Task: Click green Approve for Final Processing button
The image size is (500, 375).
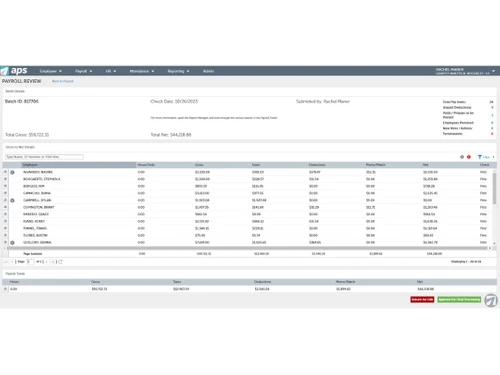Action: click(x=459, y=299)
